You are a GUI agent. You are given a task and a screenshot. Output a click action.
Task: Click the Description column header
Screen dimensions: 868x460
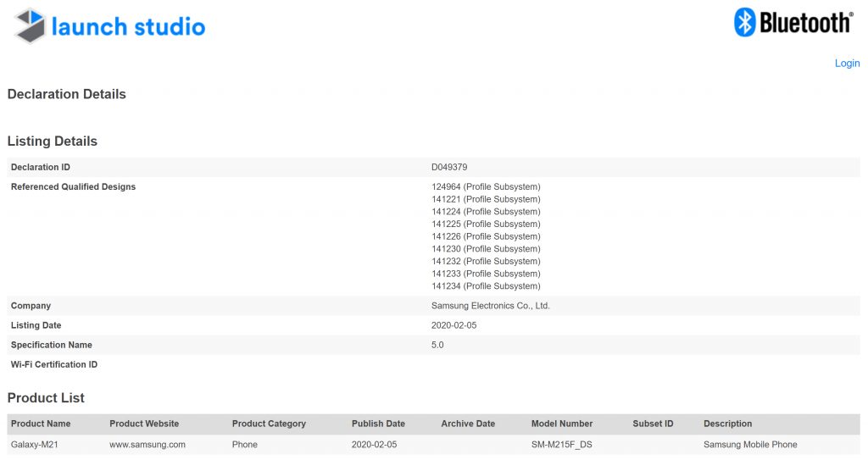pos(727,424)
